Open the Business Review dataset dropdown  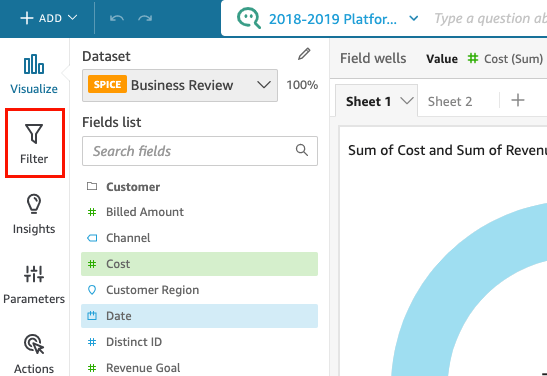coord(180,85)
